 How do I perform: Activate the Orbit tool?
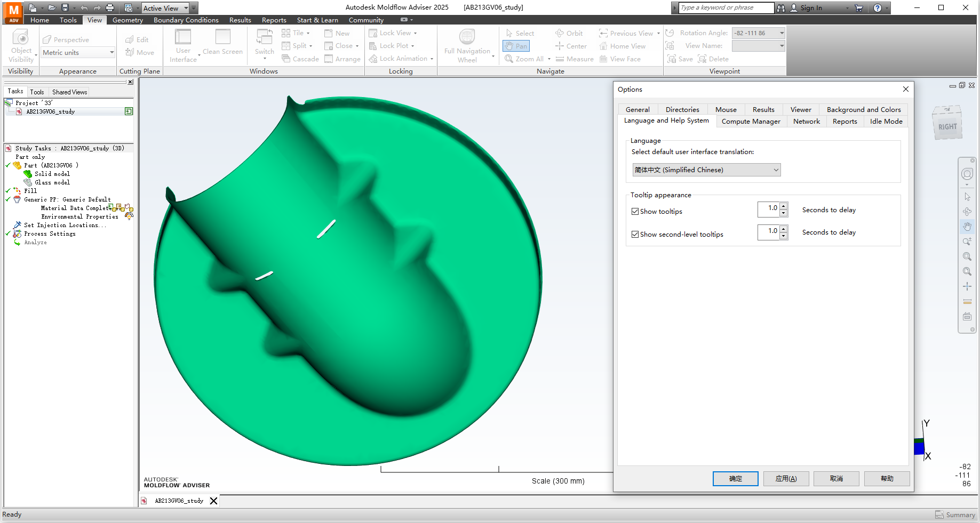pos(569,33)
